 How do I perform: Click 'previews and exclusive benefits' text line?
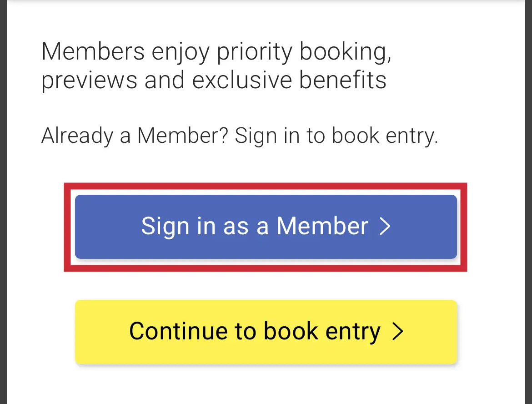(214, 80)
